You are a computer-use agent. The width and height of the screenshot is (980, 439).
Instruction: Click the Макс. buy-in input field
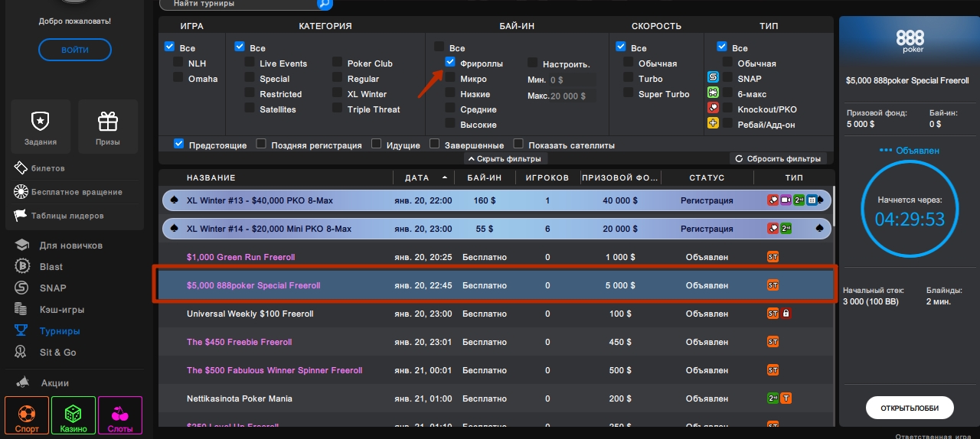point(572,96)
